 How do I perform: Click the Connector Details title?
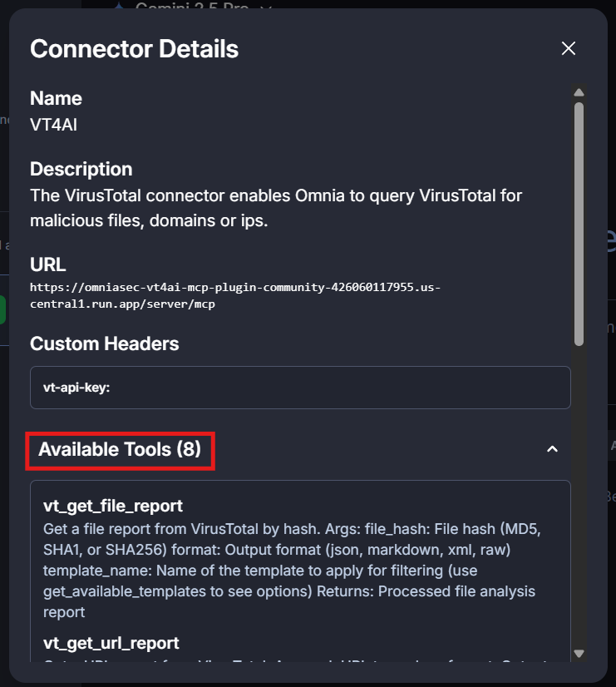click(x=135, y=49)
